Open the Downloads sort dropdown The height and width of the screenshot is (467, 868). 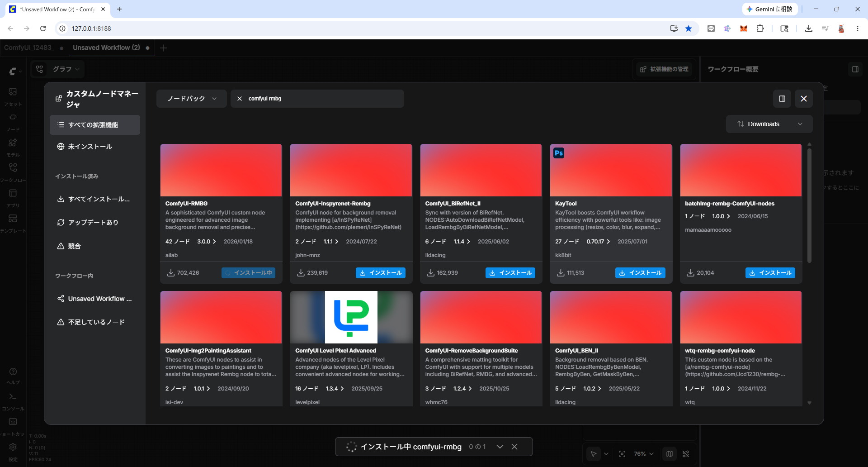point(769,124)
